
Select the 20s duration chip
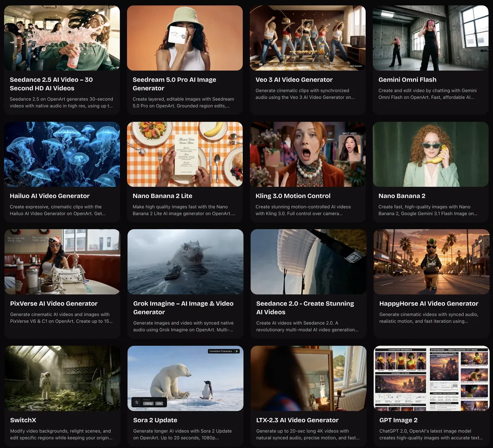(159, 403)
